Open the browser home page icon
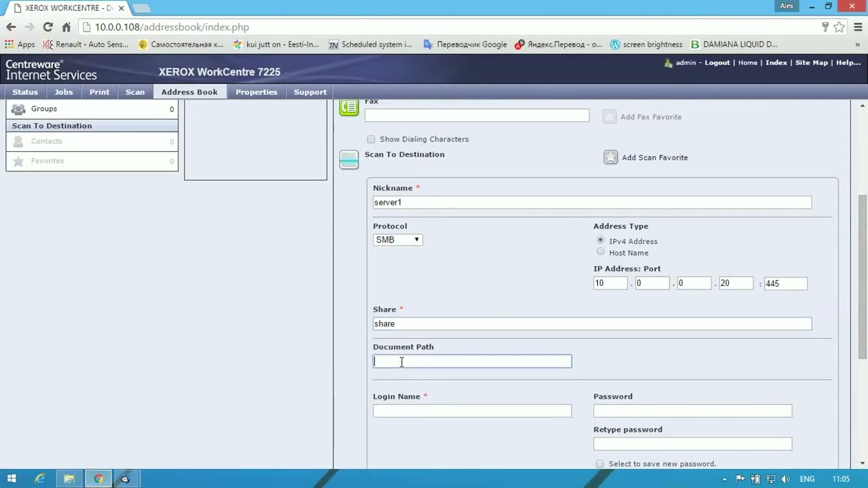This screenshot has width=868, height=488. point(66,27)
